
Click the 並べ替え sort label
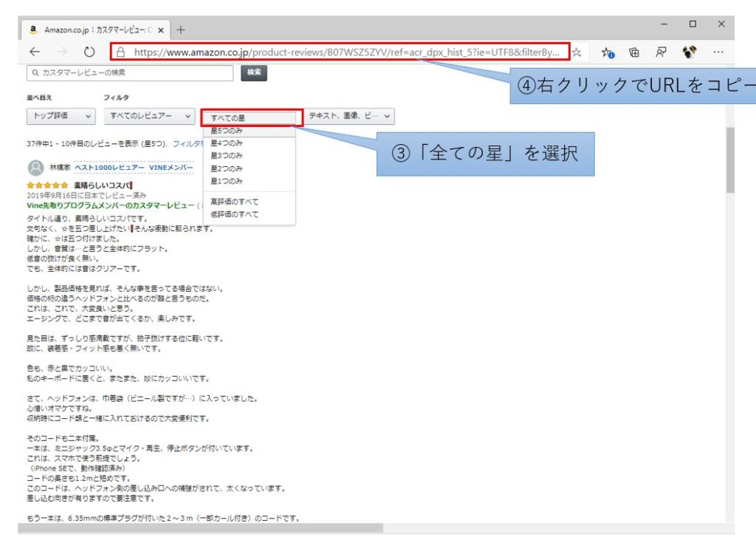click(39, 98)
